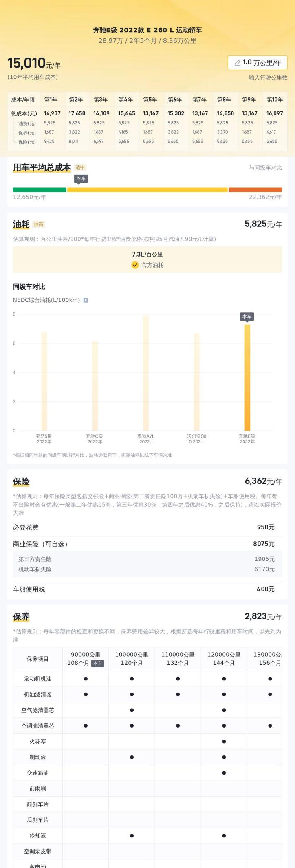
Task: Click the 本车 tag above the 奔驰E级 bar
Action: (247, 317)
